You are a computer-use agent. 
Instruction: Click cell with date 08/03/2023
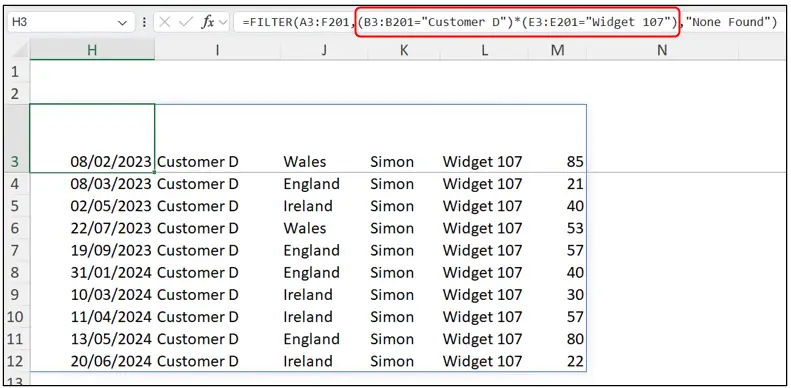pos(92,184)
